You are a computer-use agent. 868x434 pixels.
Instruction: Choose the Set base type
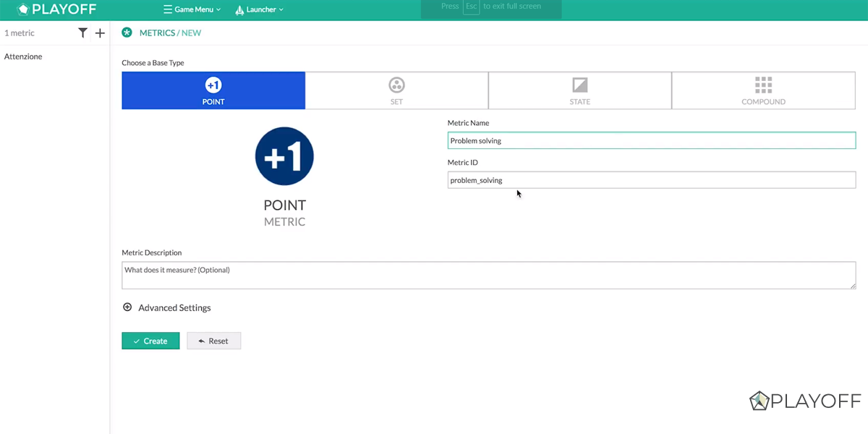click(396, 90)
